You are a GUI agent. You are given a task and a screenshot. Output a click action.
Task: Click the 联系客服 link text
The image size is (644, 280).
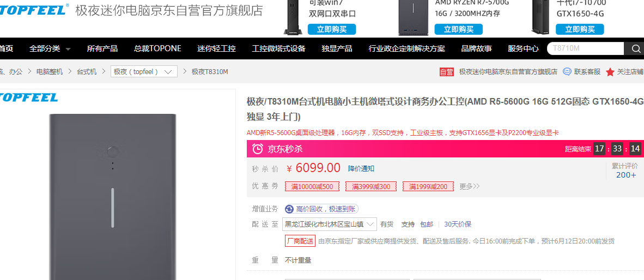click(587, 72)
